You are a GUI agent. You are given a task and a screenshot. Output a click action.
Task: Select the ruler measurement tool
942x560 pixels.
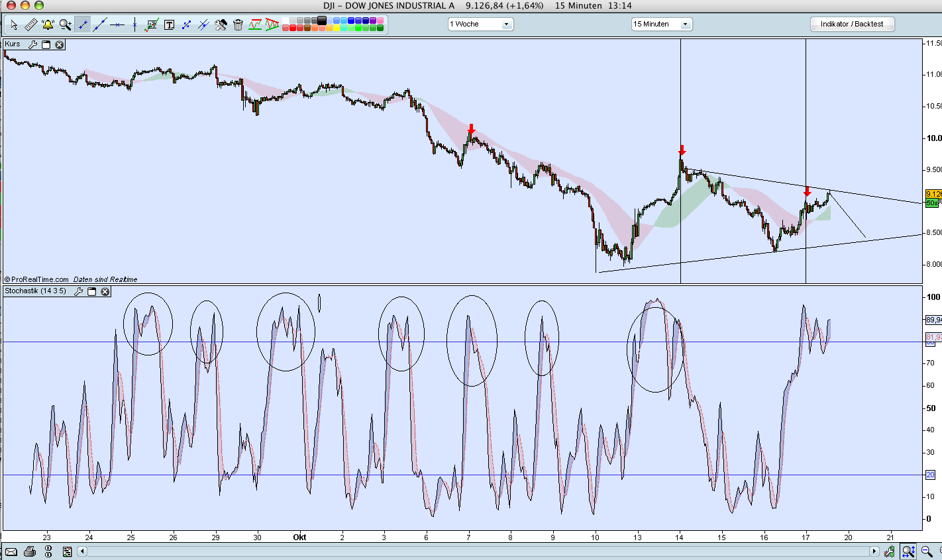coord(31,24)
